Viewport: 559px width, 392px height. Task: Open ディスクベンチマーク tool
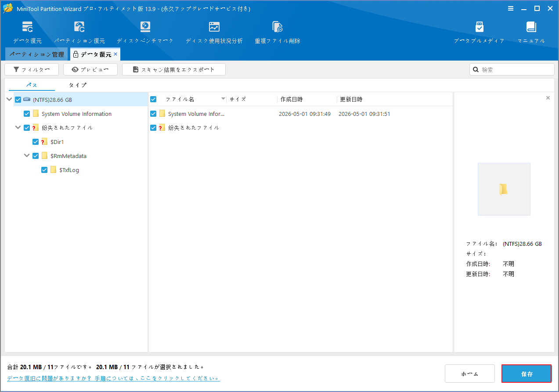145,32
